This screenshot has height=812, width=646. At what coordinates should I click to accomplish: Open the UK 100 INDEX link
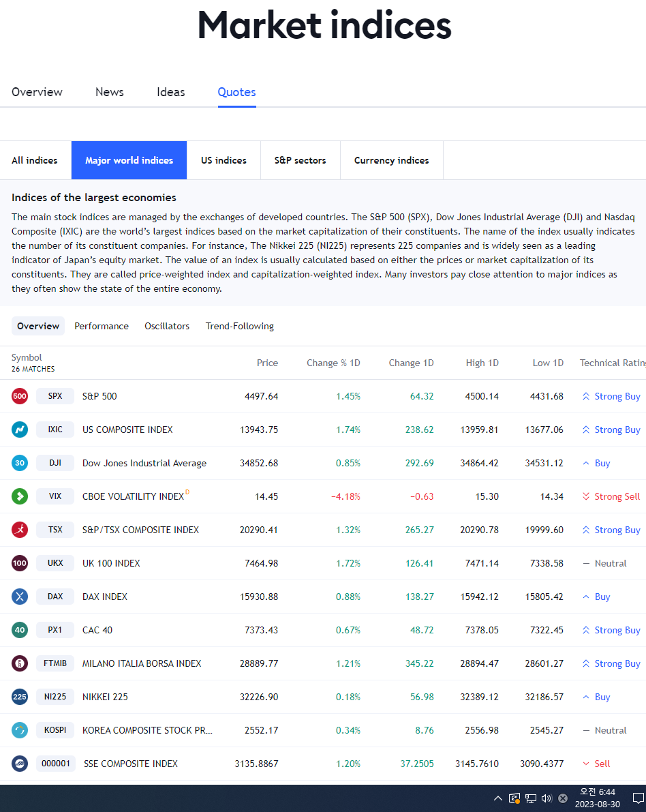click(x=111, y=563)
